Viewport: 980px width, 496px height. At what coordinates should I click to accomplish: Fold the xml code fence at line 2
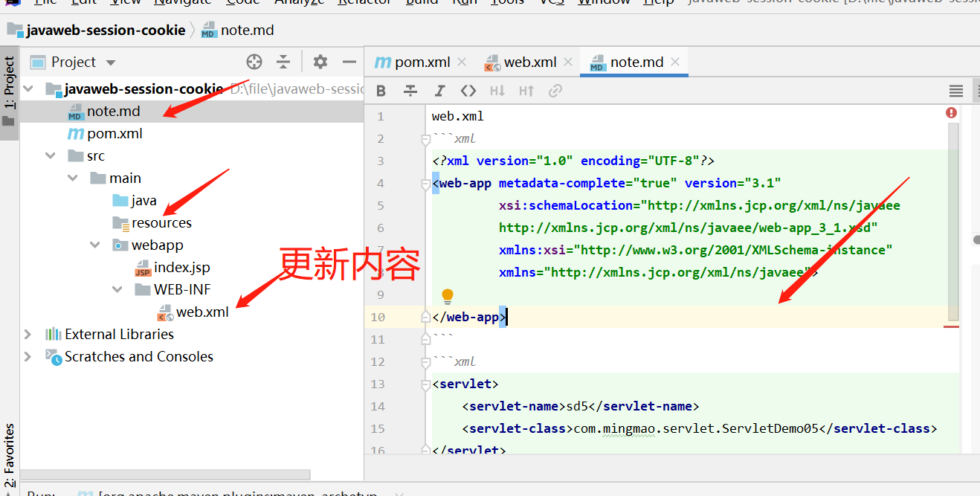click(x=426, y=139)
